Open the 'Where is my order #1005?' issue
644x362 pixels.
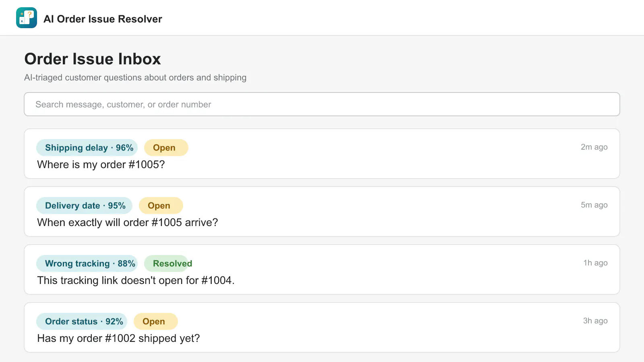click(322, 154)
